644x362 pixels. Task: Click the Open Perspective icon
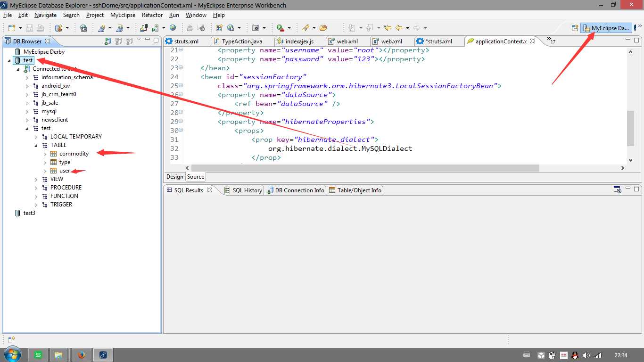[x=575, y=28]
